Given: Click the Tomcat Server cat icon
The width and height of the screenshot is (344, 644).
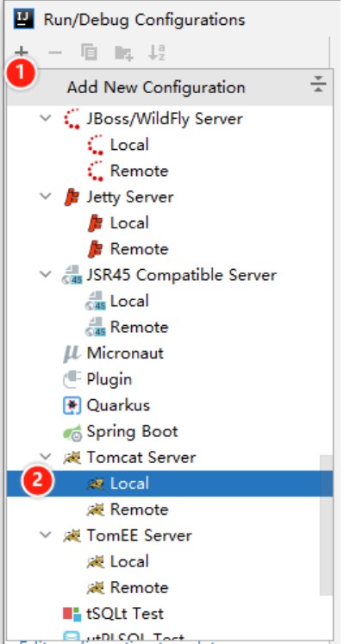Looking at the screenshot, I should pyautogui.click(x=72, y=458).
